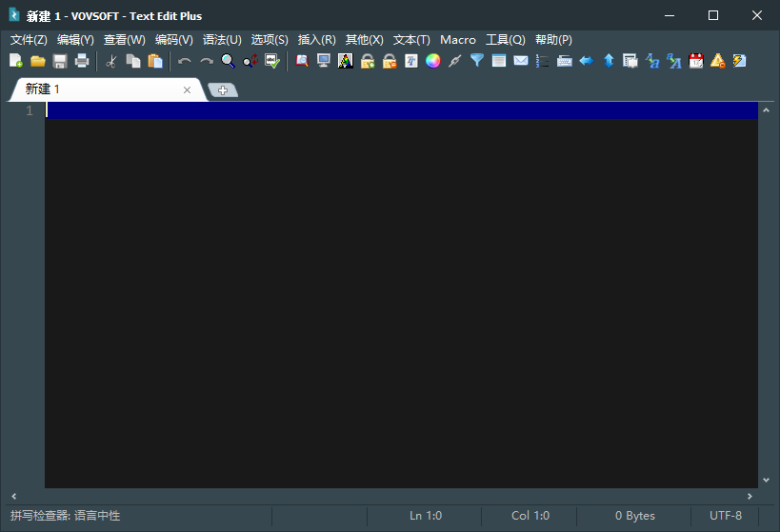Click the magnifier Find icon
780x532 pixels.
[229, 61]
